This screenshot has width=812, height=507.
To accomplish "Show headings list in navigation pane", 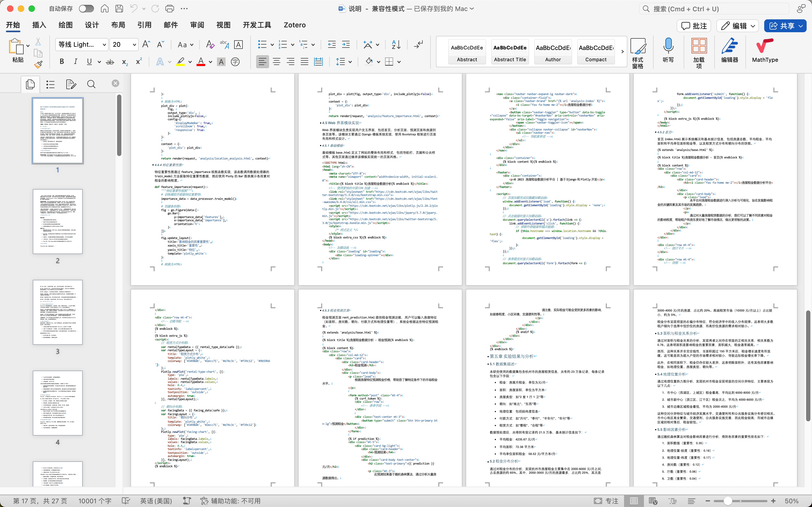I will 50,84.
